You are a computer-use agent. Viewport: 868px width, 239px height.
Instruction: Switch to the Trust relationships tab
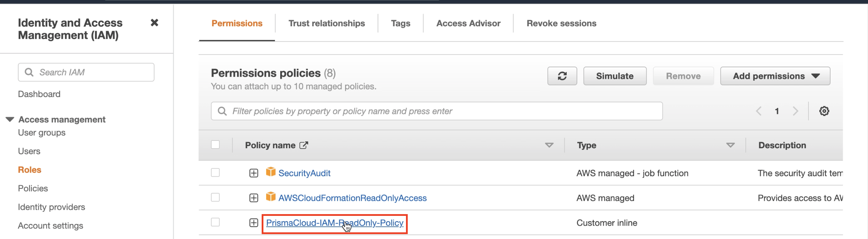pos(326,23)
